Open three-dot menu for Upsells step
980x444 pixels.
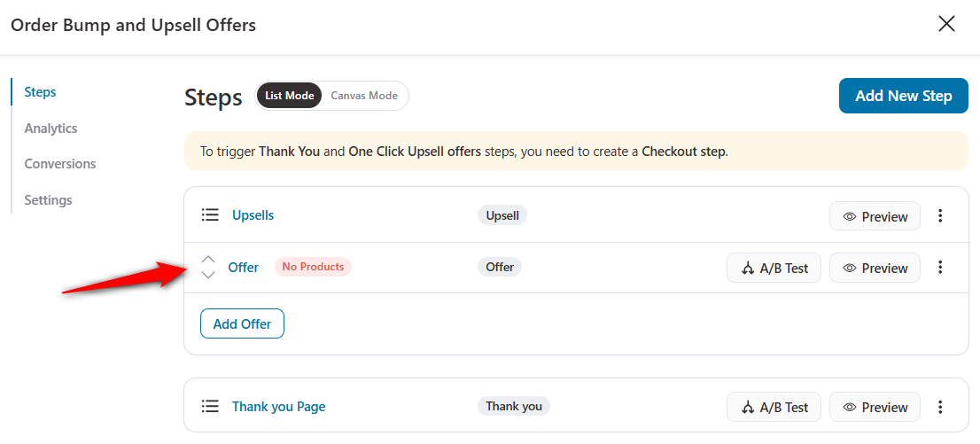[940, 215]
